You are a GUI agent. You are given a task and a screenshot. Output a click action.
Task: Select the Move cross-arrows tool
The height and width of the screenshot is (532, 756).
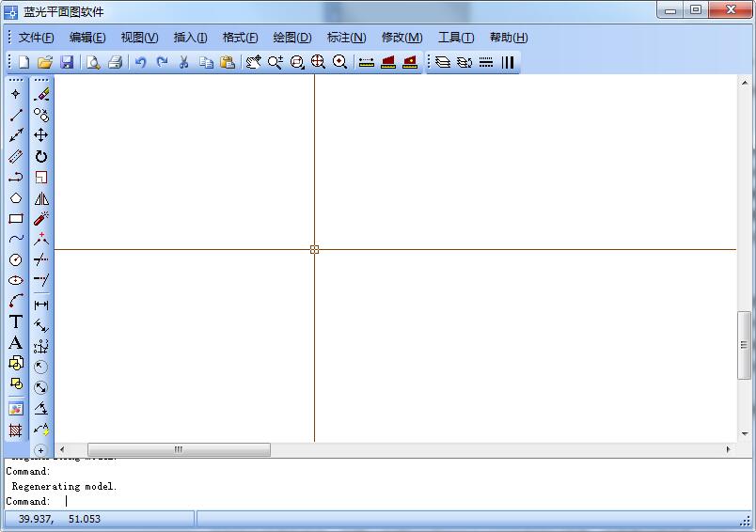point(41,135)
